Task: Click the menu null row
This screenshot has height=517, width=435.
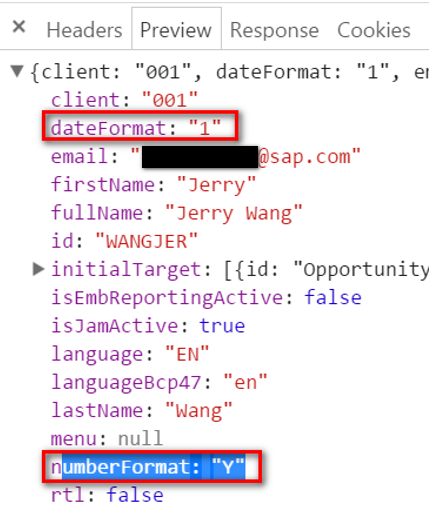Action: pos(107,439)
